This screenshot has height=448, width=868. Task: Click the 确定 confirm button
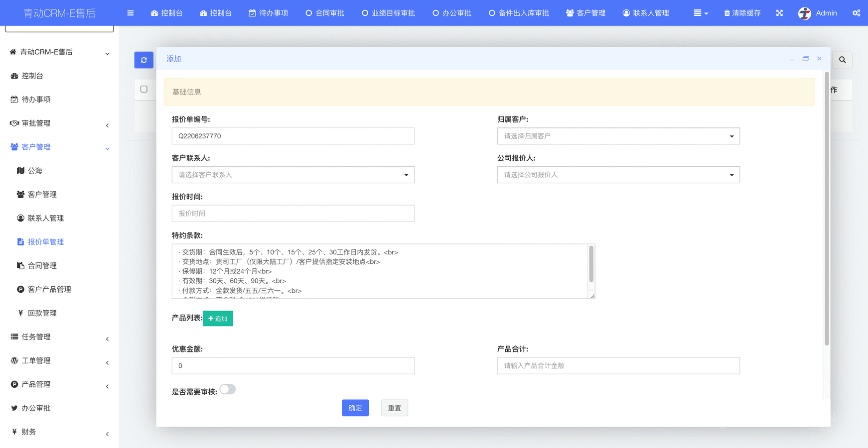355,408
